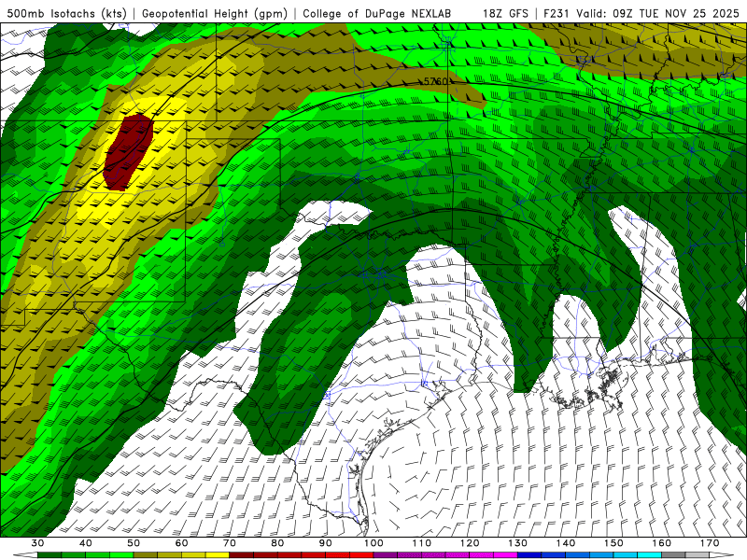Click the '100' value on color scale

pyautogui.click(x=373, y=543)
